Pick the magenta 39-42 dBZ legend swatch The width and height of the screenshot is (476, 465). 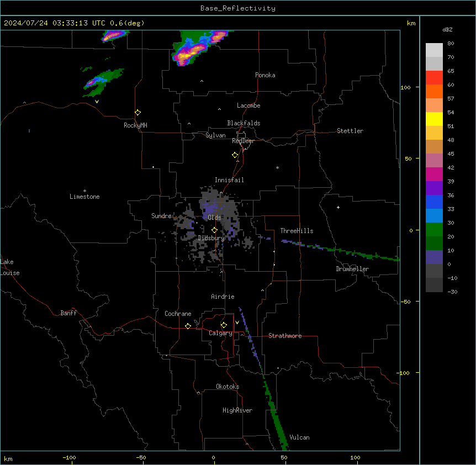(434, 174)
